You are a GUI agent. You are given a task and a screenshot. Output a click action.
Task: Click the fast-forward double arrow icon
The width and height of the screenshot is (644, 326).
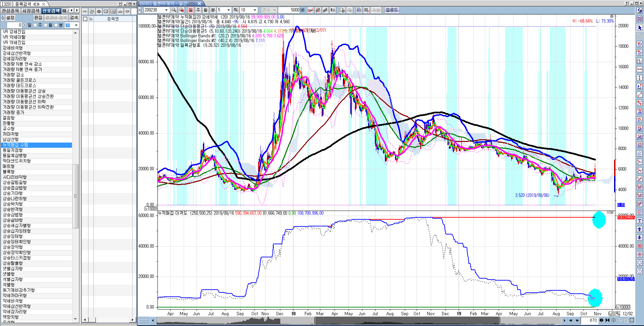point(577,320)
